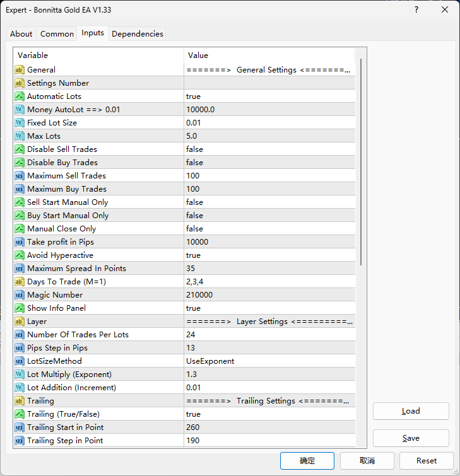Viewport: 460px width, 476px height.
Task: Click the integer icon beside Maximum Sell Trades
Action: [20, 176]
